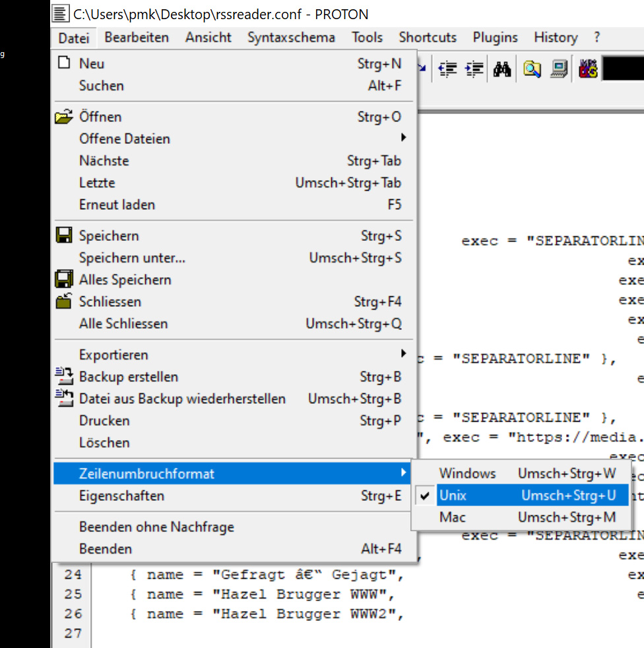
Task: Click Beenden ohne Nachfrage
Action: tap(156, 527)
